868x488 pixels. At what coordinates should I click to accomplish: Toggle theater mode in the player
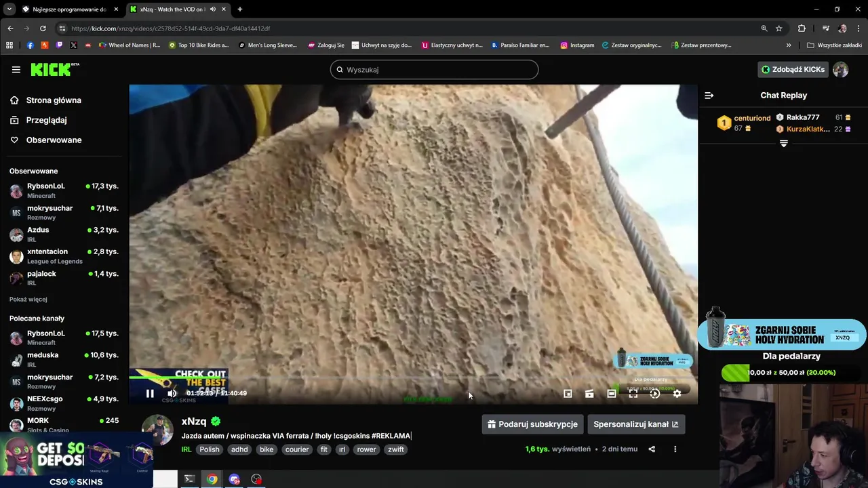(612, 393)
